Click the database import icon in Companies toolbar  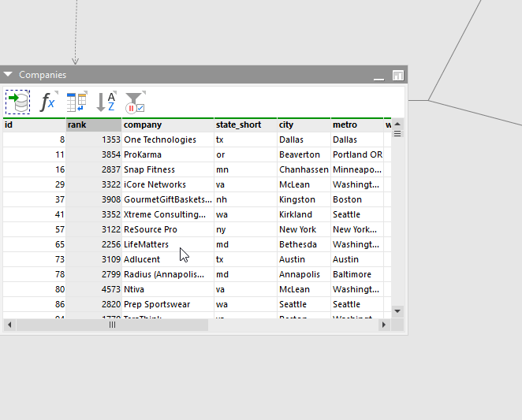[x=17, y=102]
